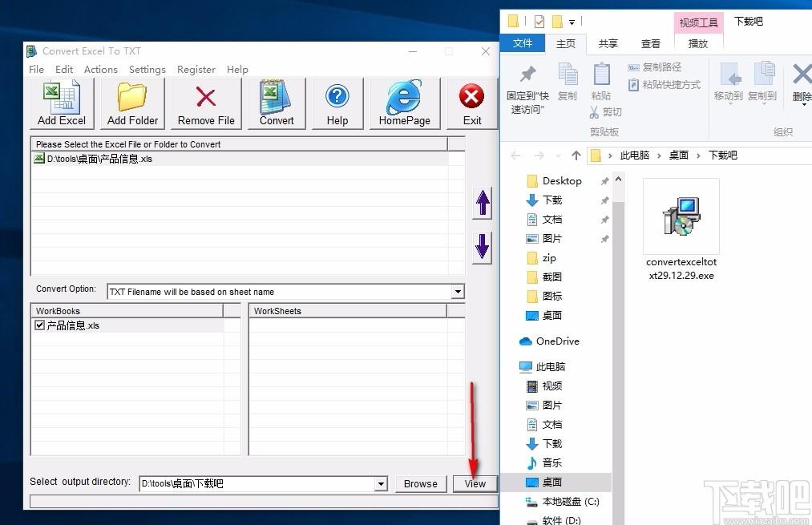Click Explorer back navigation arrow
Viewport: 812px width, 525px height.
(515, 155)
